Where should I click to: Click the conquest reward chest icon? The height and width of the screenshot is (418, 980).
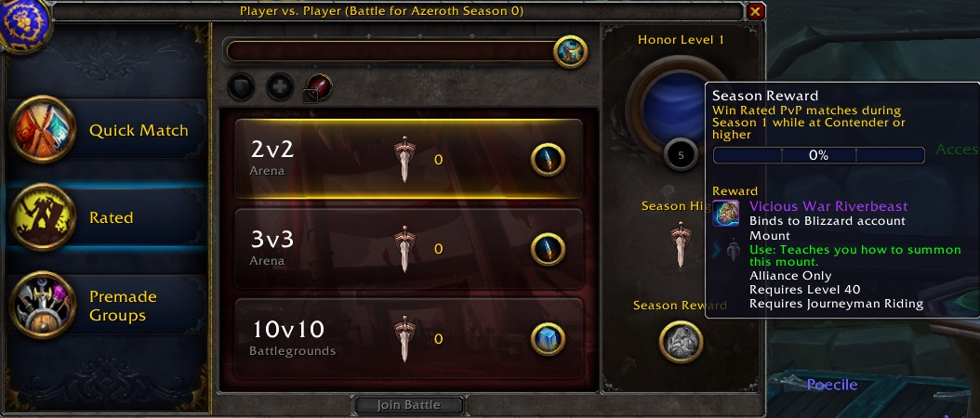point(570,52)
